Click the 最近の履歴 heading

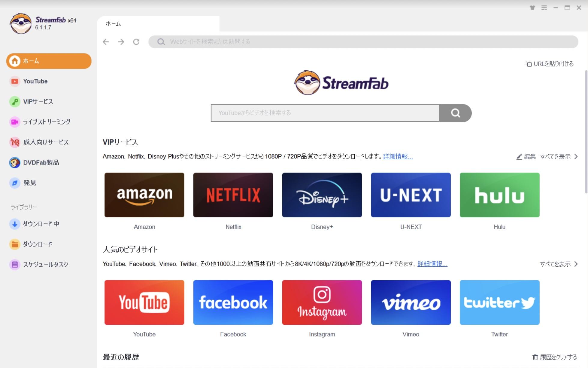click(x=121, y=357)
